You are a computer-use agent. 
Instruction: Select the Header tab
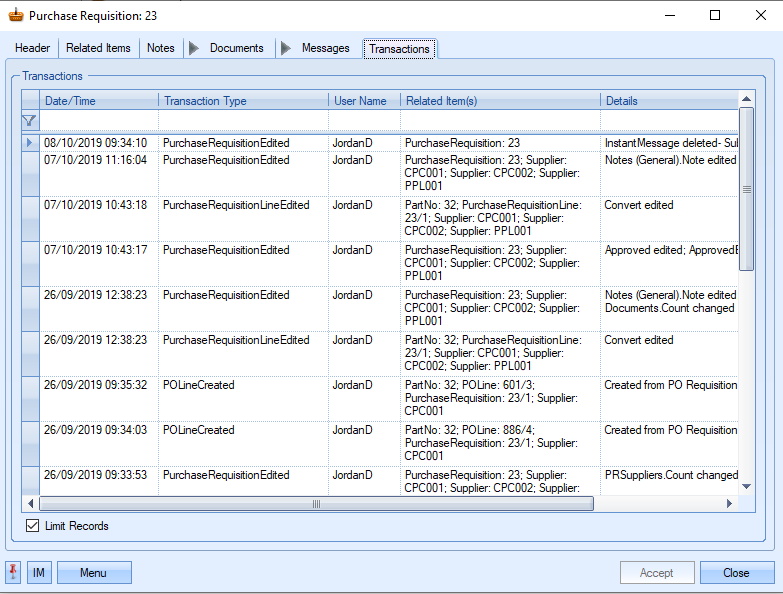33,48
